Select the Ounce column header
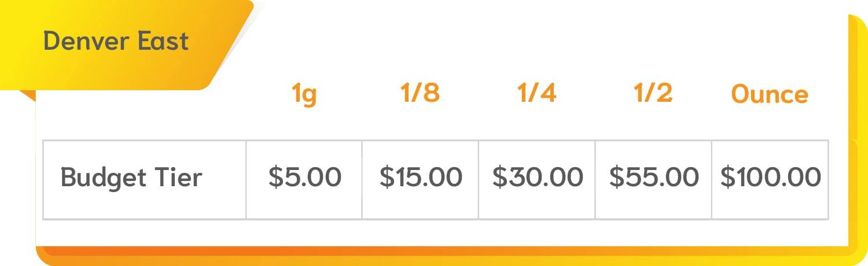868x266 pixels. click(x=770, y=94)
